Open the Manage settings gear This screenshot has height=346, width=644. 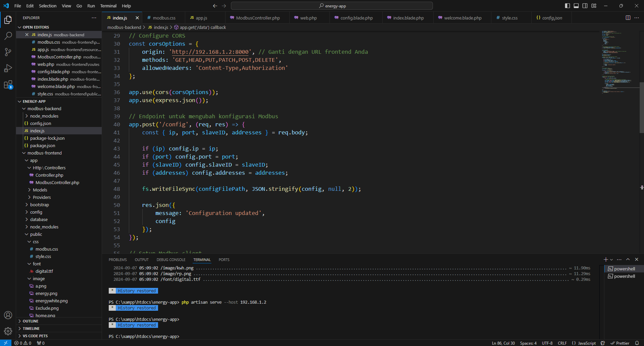(8, 332)
